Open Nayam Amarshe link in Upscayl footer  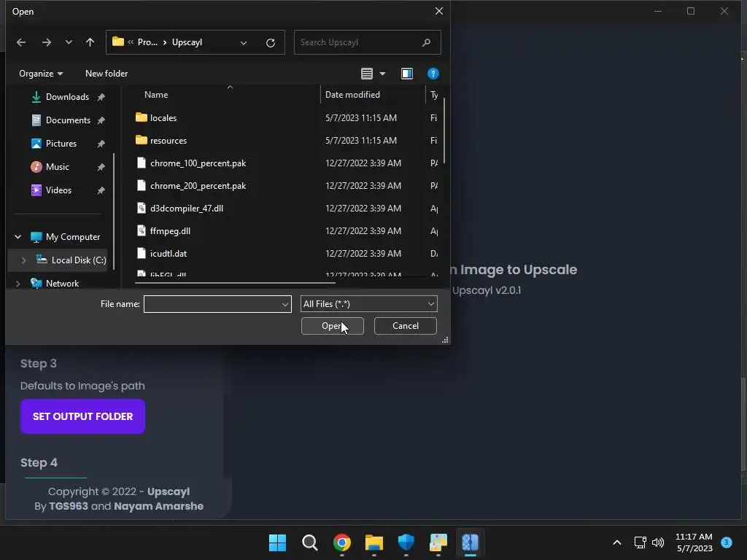[x=158, y=506]
